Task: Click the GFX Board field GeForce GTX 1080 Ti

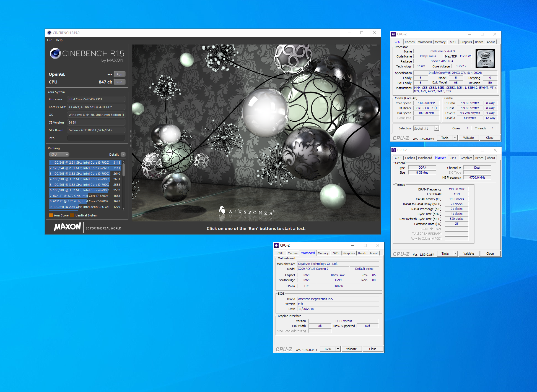Action: (96, 130)
